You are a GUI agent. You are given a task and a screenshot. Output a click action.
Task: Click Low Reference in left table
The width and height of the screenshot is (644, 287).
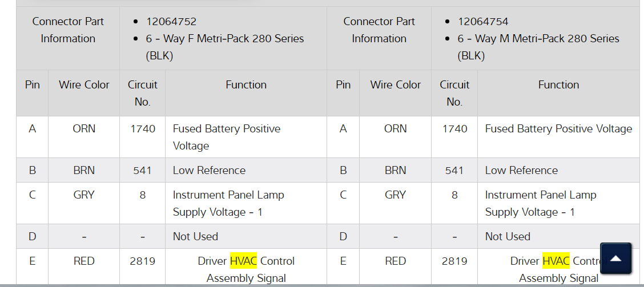(209, 171)
